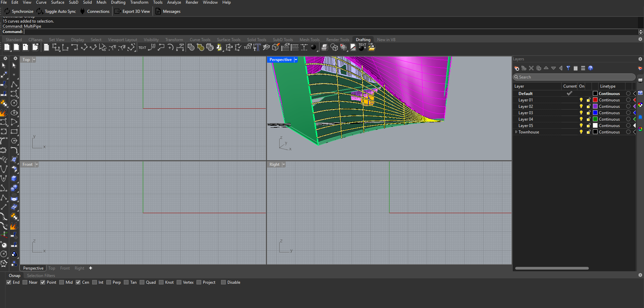Click the Synchronize button

click(x=19, y=11)
